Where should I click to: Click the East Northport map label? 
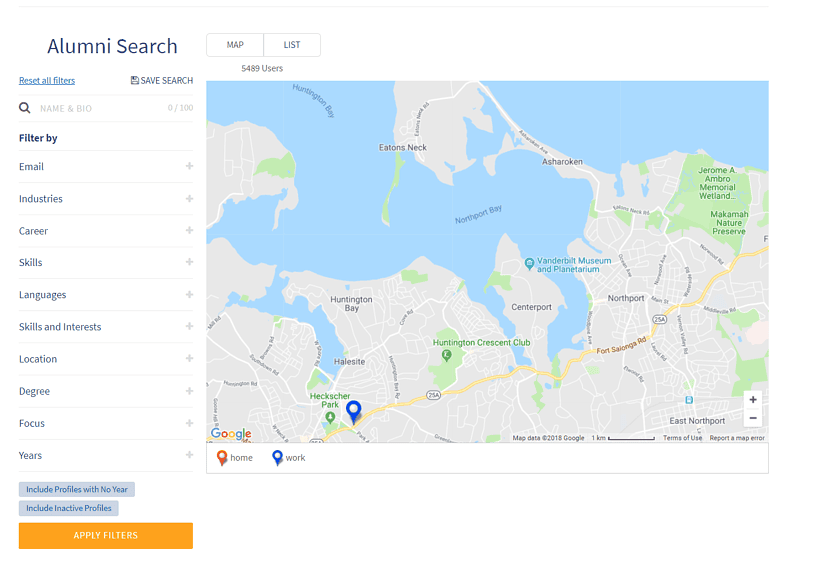tap(697, 421)
